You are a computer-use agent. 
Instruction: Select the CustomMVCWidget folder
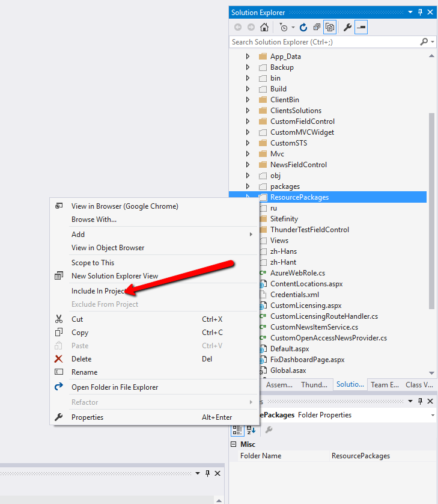point(302,132)
